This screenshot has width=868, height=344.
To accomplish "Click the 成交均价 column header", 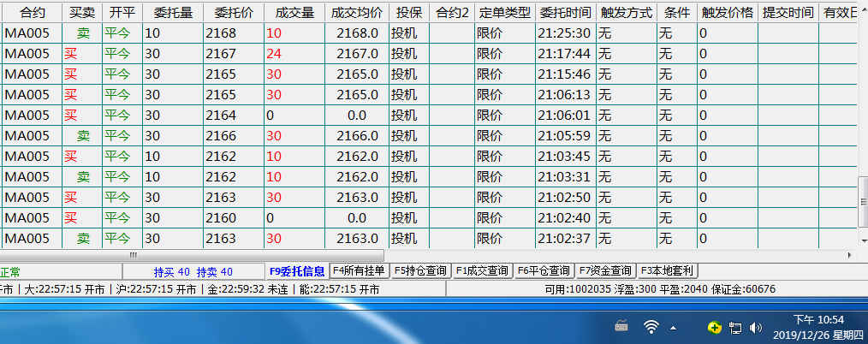I will pos(356,12).
